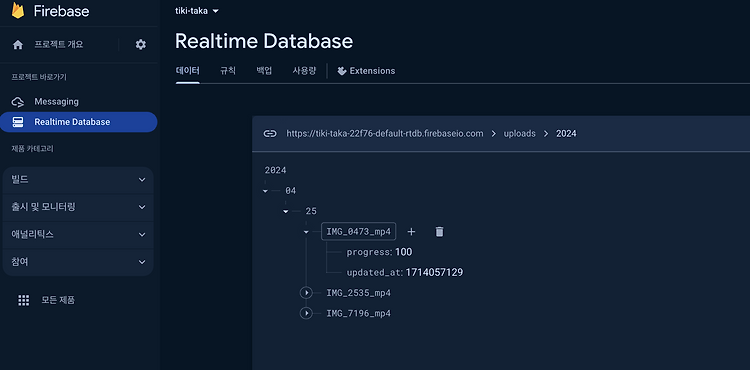Click the home icon for project overview
Image resolution: width=750 pixels, height=370 pixels.
(x=18, y=44)
